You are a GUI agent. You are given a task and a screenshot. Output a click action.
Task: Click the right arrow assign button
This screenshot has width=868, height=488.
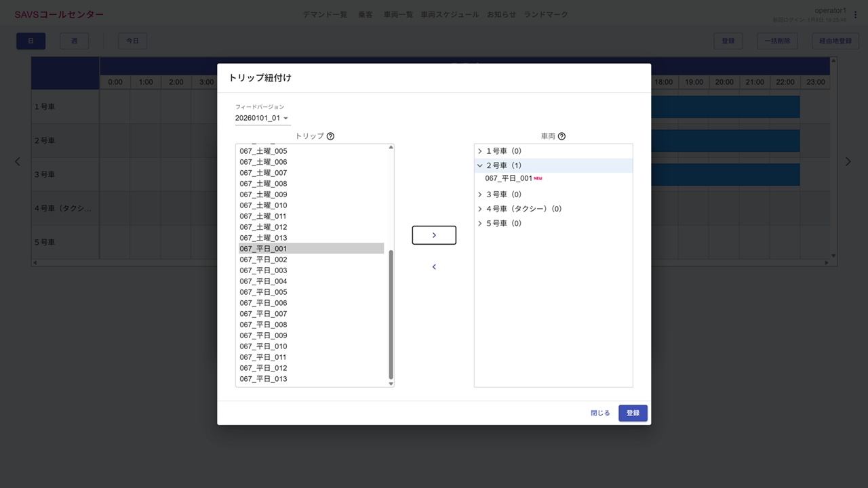[434, 235]
